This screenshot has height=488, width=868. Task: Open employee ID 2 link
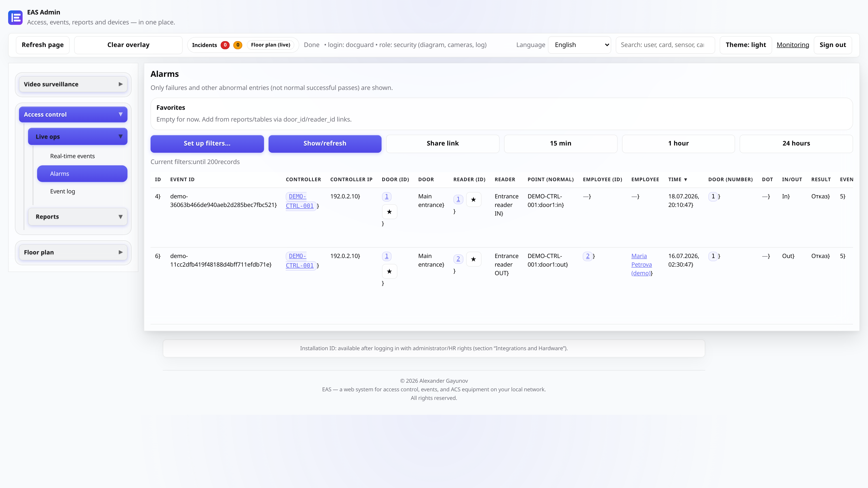pyautogui.click(x=588, y=256)
